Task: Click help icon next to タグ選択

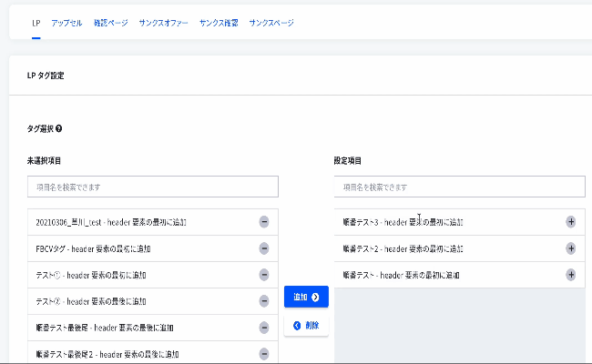Action: click(59, 129)
